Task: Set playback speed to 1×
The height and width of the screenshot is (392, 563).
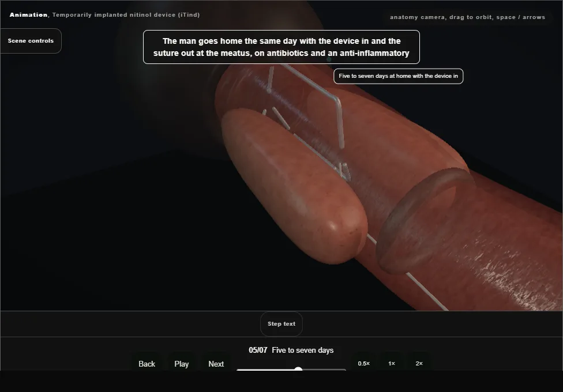Action: 392,363
